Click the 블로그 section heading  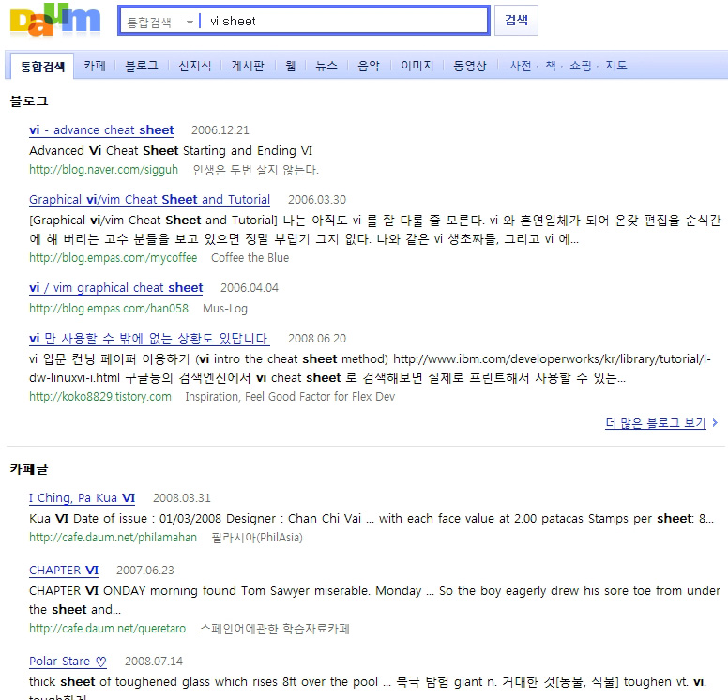[29, 100]
